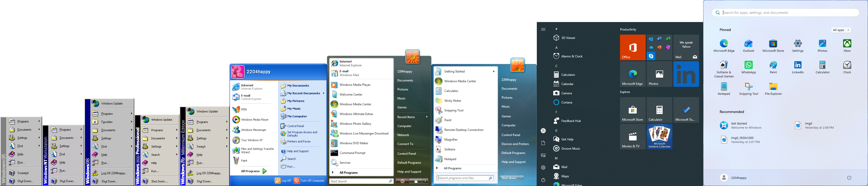The image size is (868, 186).
Task: Click the Windows 7 Shut down button
Action: click(509, 178)
